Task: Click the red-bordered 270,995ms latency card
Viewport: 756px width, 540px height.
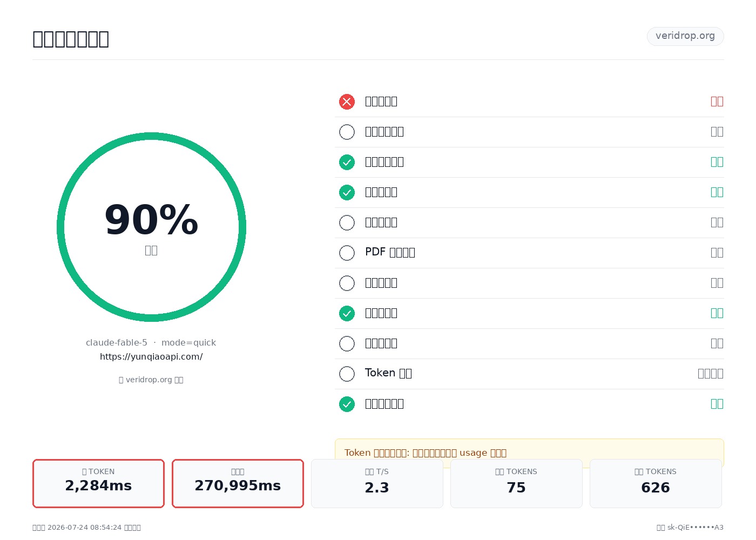Action: pyautogui.click(x=238, y=483)
